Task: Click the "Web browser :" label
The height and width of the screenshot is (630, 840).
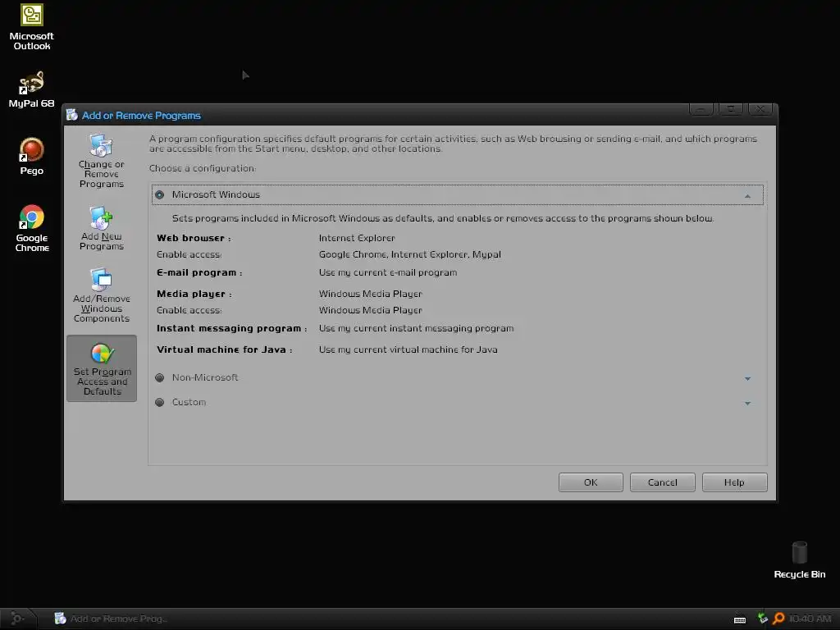Action: pyautogui.click(x=194, y=238)
